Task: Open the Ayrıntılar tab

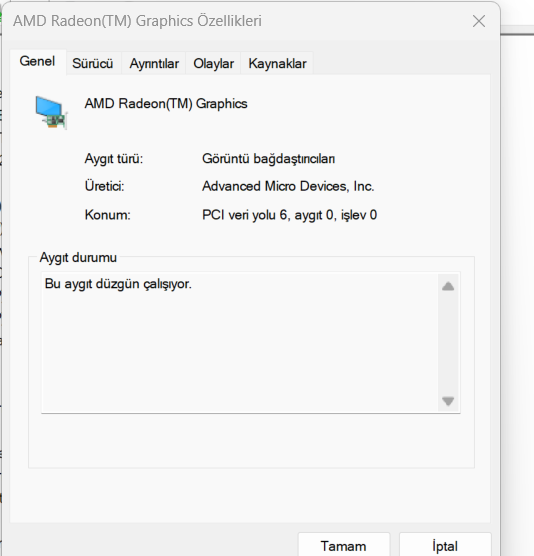Action: (x=154, y=64)
